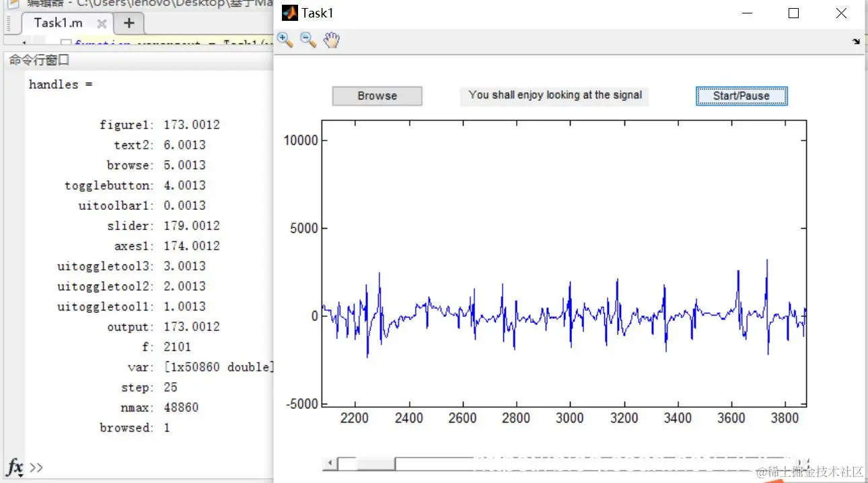Screen dimensions: 868x483
Task: Click the 'var: [1x50860 double]' line
Action: 201,367
